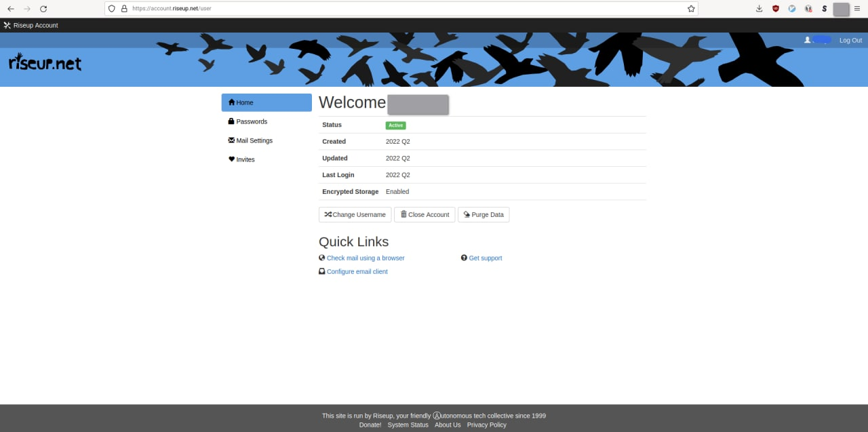Open Mail Settings from the sidebar

pos(254,140)
